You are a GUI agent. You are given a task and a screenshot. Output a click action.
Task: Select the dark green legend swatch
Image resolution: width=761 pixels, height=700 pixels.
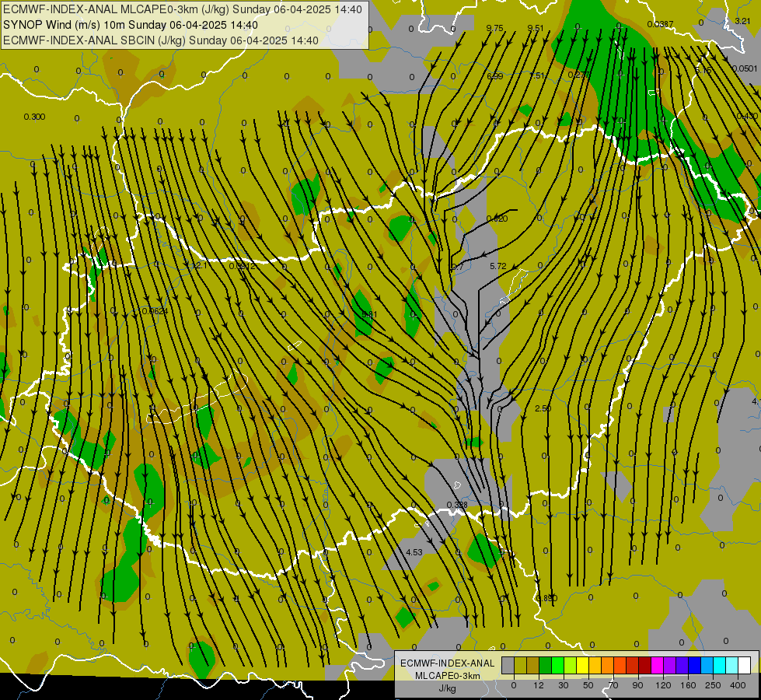pos(545,665)
